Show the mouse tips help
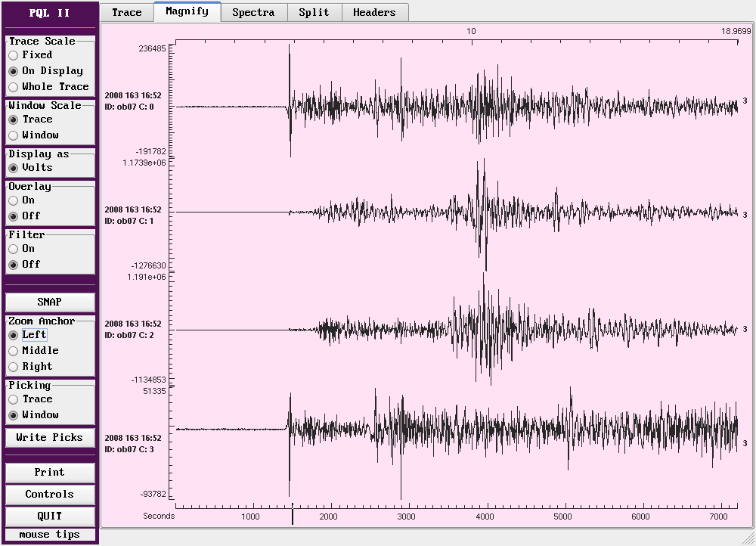This screenshot has width=756, height=546. (50, 535)
